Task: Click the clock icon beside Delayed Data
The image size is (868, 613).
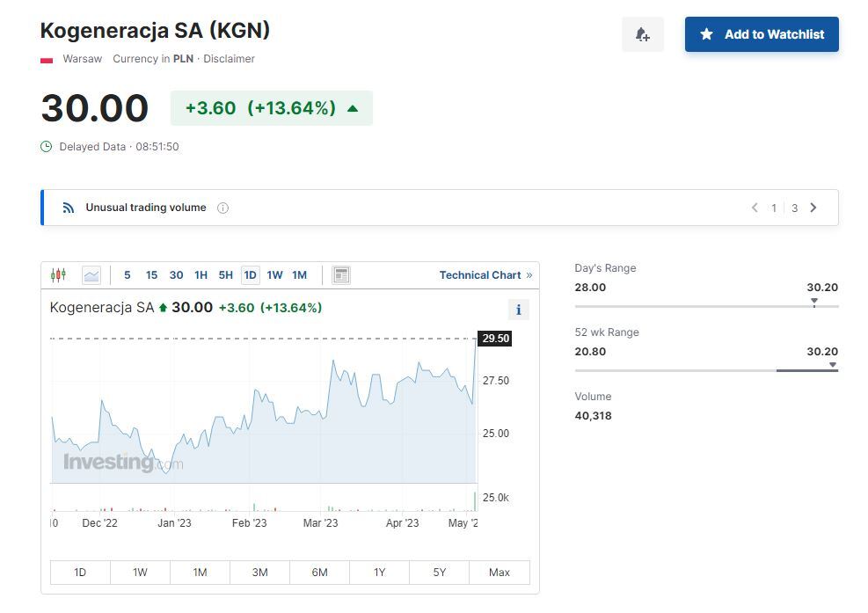Action: click(47, 147)
